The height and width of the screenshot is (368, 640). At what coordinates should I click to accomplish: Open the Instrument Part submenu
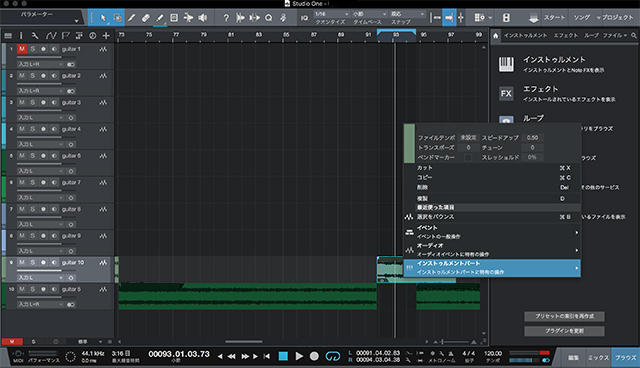[x=492, y=268]
